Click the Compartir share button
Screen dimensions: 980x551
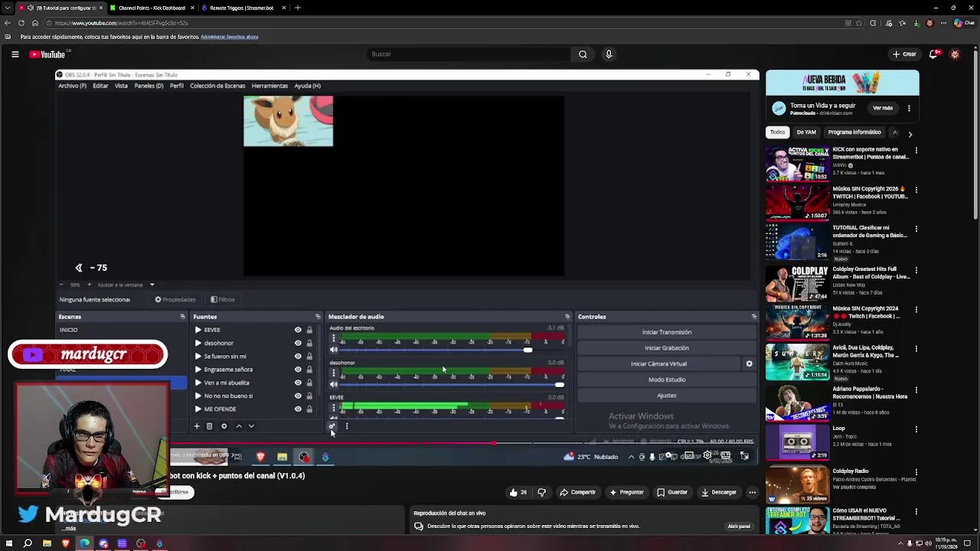tap(577, 492)
